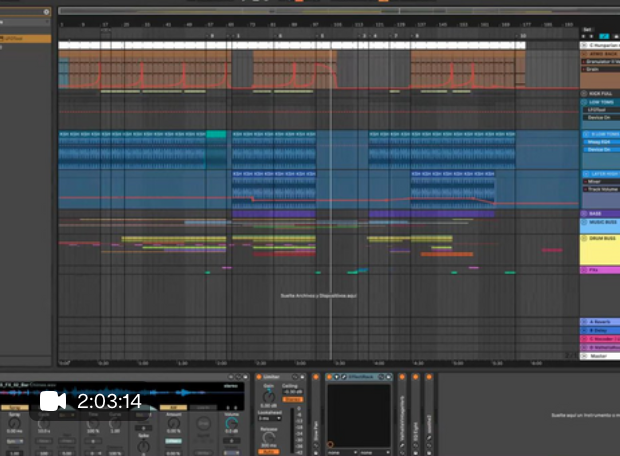The height and width of the screenshot is (456, 620).
Task: Click the XY pad orange control dot
Action: (x=330, y=445)
